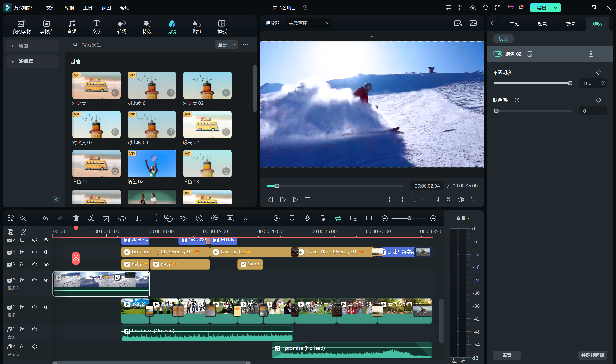Expand the 音量 meter menu
The image size is (616, 364).
coord(463,218)
